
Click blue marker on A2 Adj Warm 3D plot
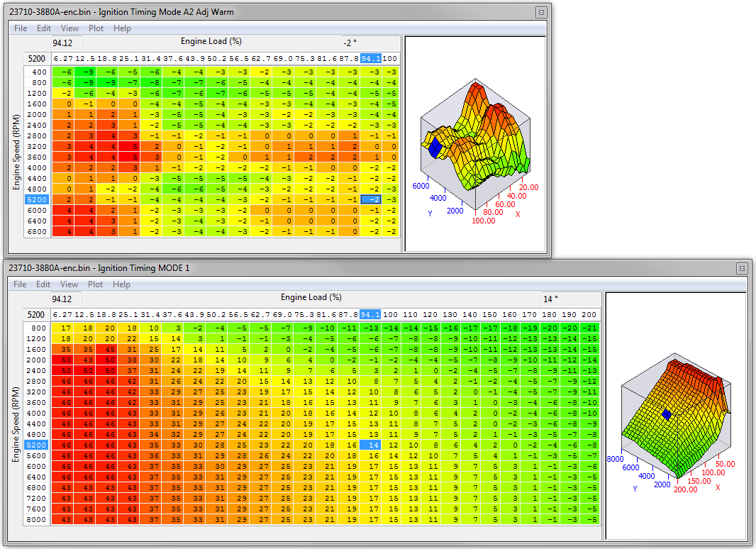(435, 147)
